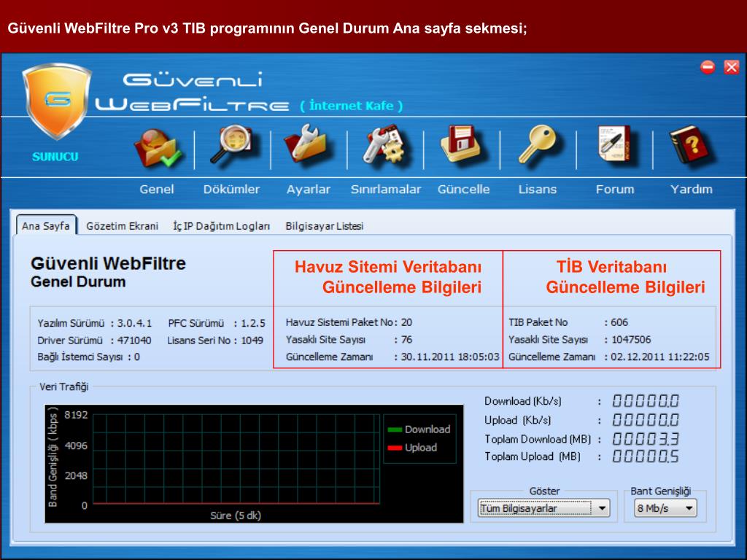
Task: Click the Havuz Yasaklı Site Sayısı value 76
Action: click(x=406, y=340)
